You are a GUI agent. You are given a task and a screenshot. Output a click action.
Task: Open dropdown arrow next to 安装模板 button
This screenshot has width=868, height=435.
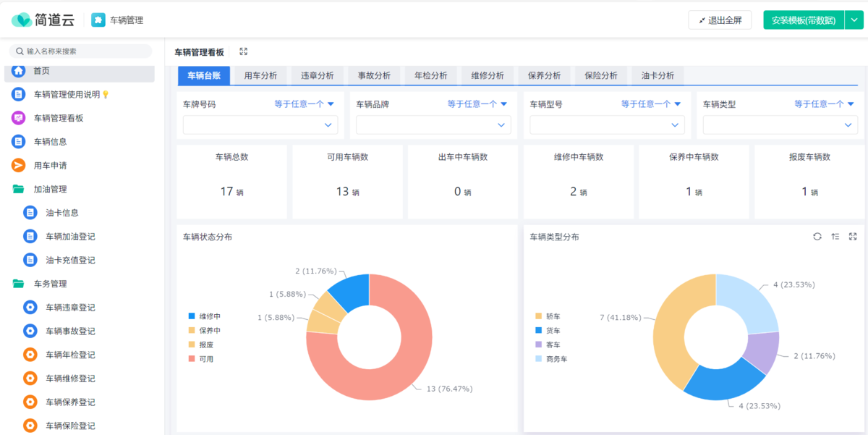tap(854, 20)
